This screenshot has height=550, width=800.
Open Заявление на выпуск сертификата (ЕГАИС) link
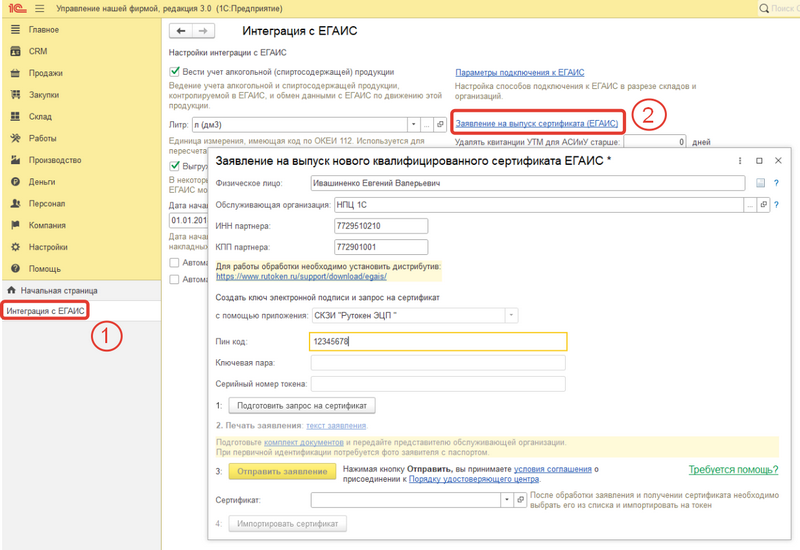(536, 123)
